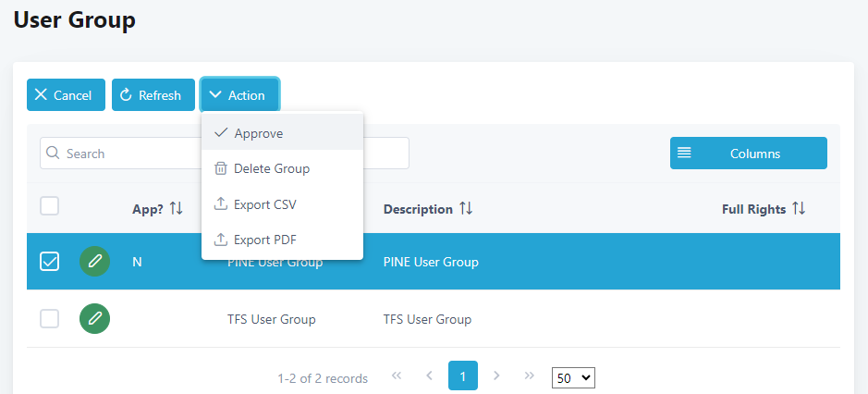Sort by Full Rights column arrows
Image resolution: width=868 pixels, height=394 pixels.
[799, 208]
